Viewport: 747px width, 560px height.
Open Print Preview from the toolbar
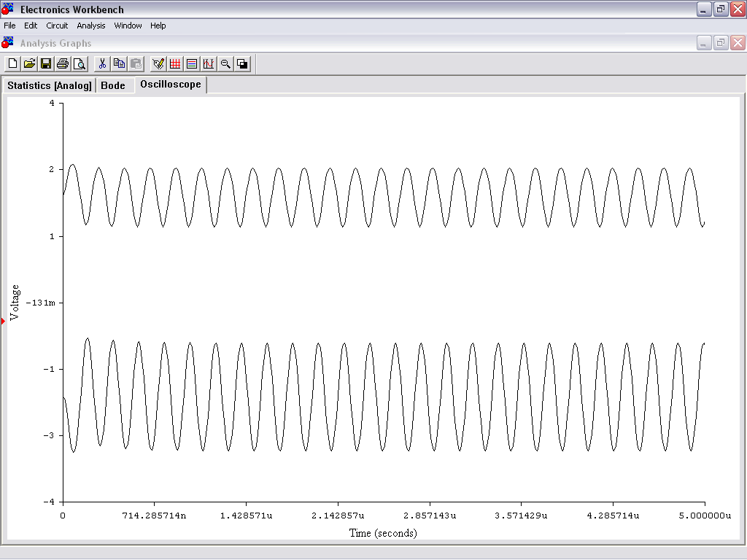pyautogui.click(x=80, y=64)
